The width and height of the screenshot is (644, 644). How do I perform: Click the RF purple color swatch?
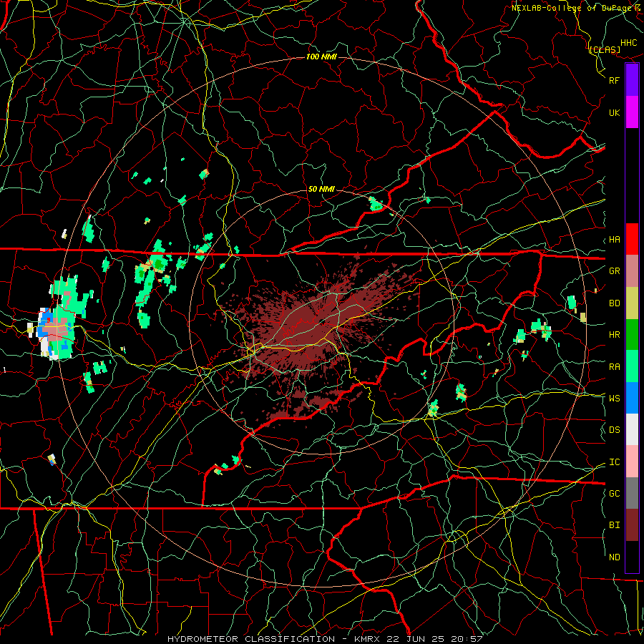click(x=632, y=80)
